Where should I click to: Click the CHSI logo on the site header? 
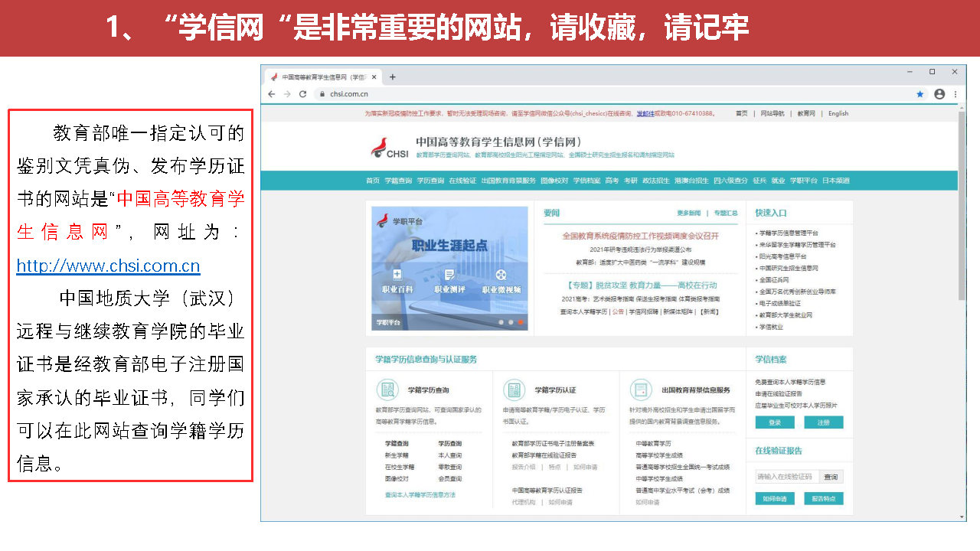click(x=388, y=148)
